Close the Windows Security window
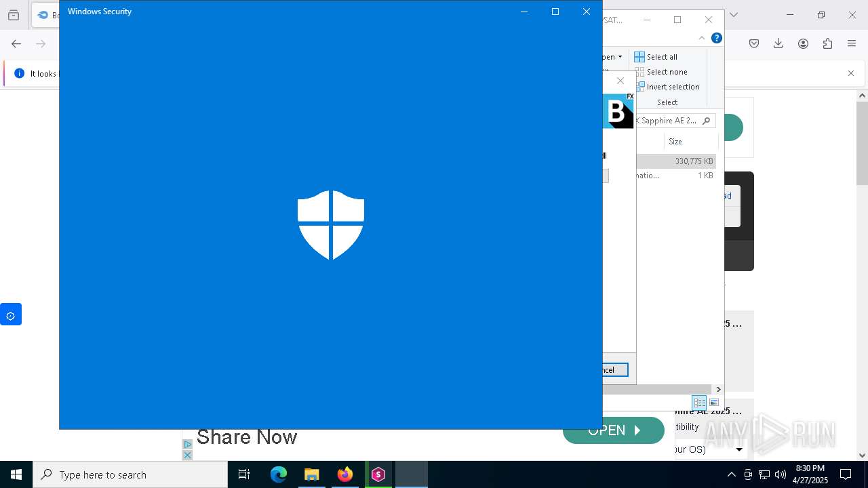Image resolution: width=868 pixels, height=488 pixels. coord(587,12)
